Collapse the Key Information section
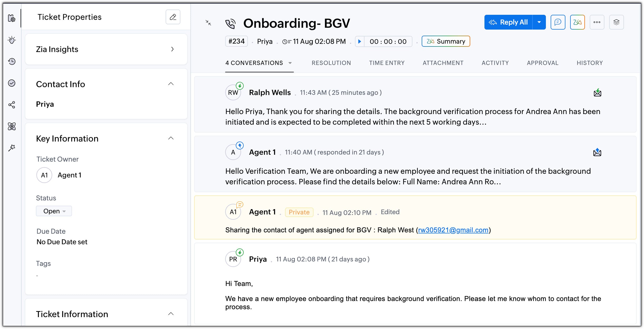This screenshot has height=329, width=644. click(171, 138)
